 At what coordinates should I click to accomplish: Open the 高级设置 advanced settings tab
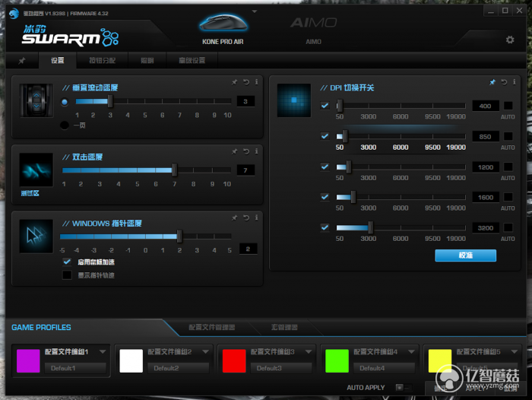point(192,60)
